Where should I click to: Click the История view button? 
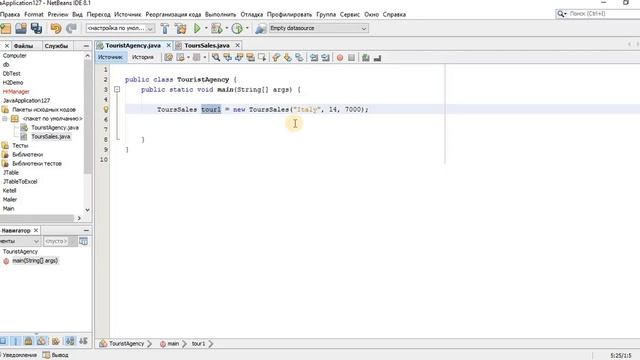tap(142, 57)
